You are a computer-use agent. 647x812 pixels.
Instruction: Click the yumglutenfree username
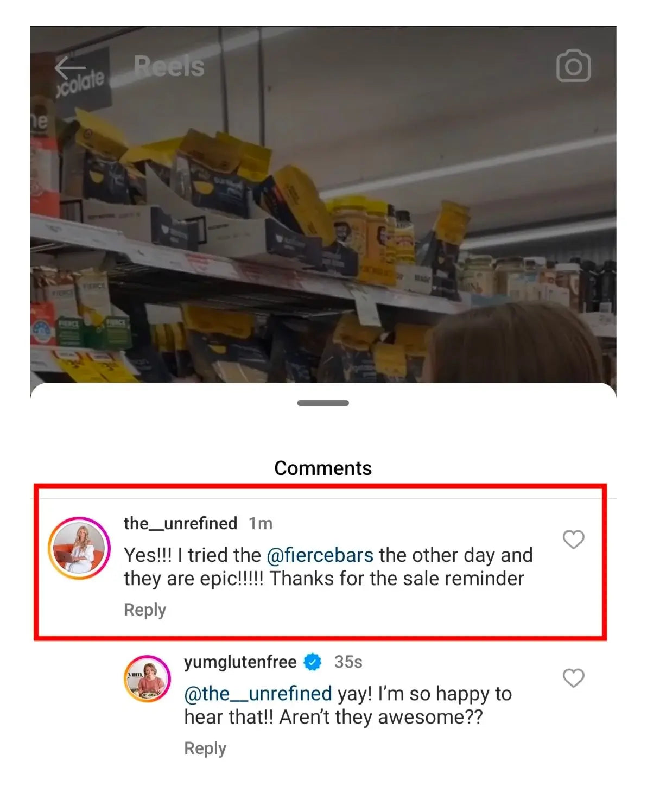[240, 662]
